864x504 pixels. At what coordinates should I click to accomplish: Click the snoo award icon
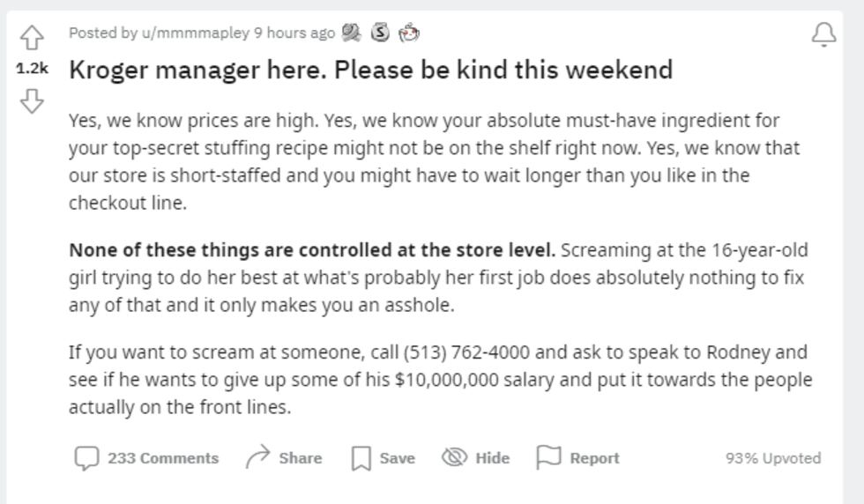coord(409,33)
